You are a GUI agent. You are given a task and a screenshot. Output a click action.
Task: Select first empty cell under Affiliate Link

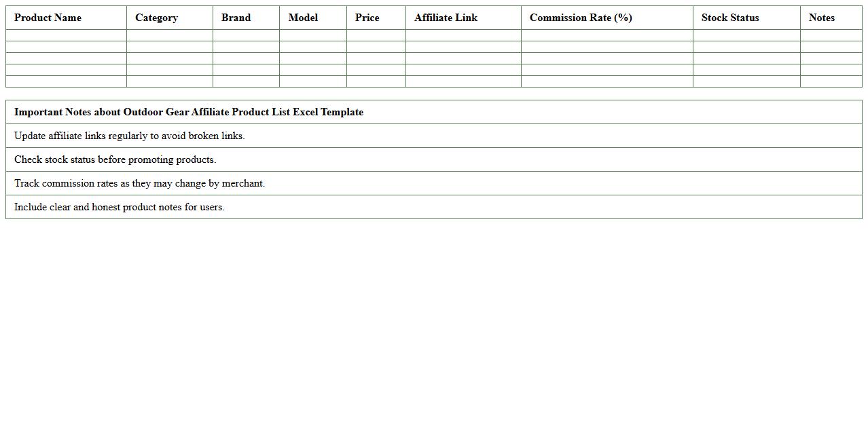[463, 35]
